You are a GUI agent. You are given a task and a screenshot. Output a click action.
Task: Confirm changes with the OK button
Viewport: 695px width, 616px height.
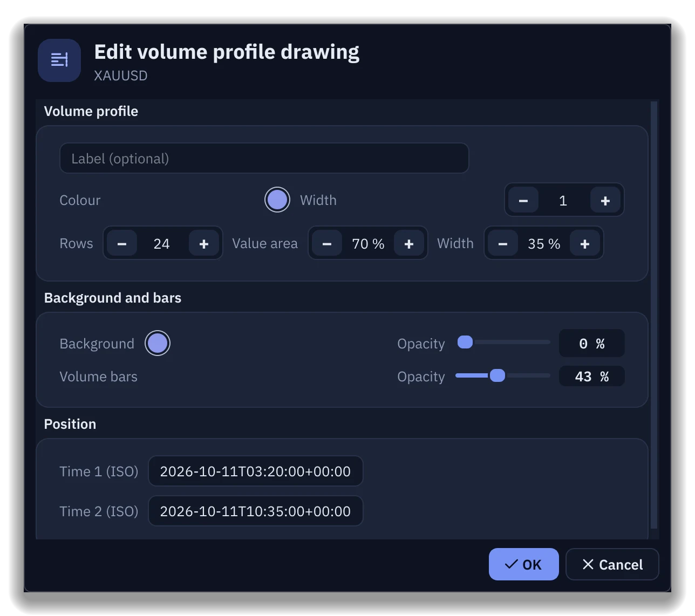[x=523, y=564]
